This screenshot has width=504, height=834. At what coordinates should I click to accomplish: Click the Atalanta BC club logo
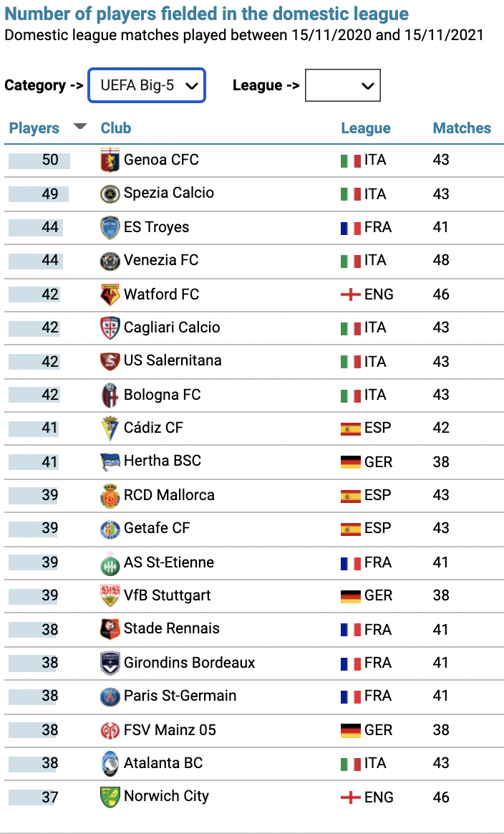(110, 764)
